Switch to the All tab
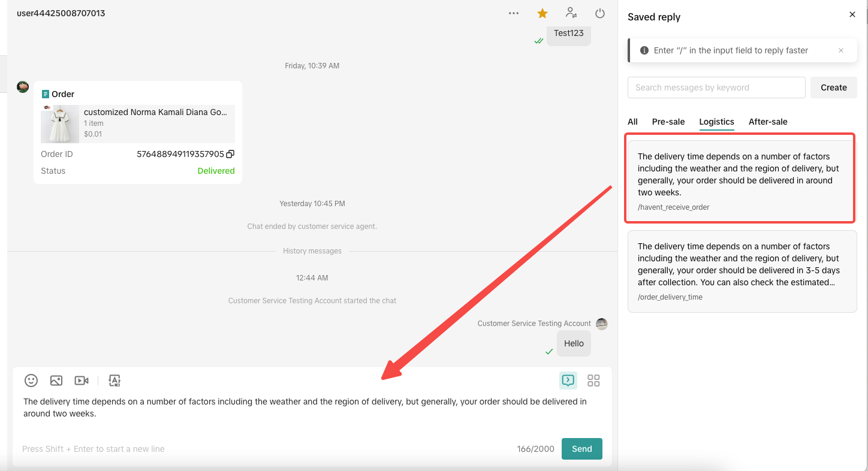This screenshot has height=471, width=868. (x=632, y=122)
